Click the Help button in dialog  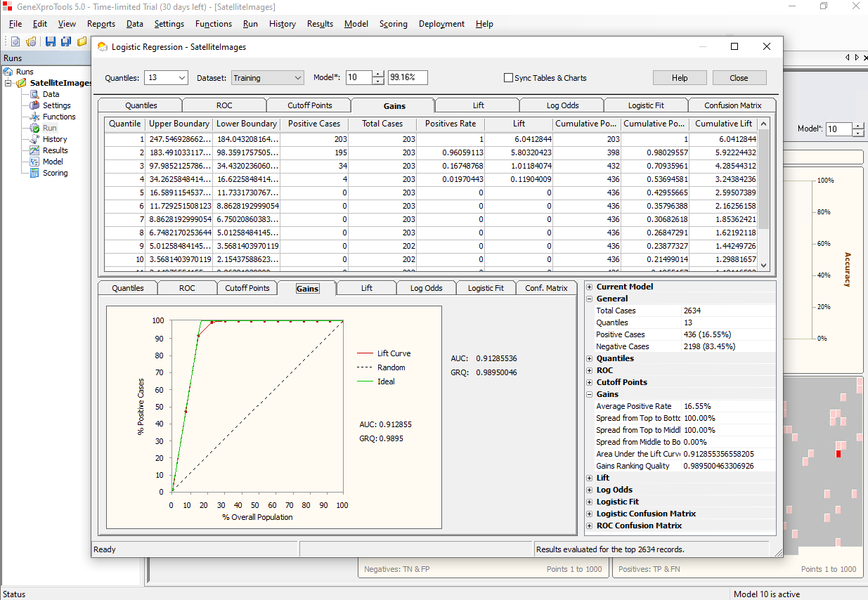[679, 78]
